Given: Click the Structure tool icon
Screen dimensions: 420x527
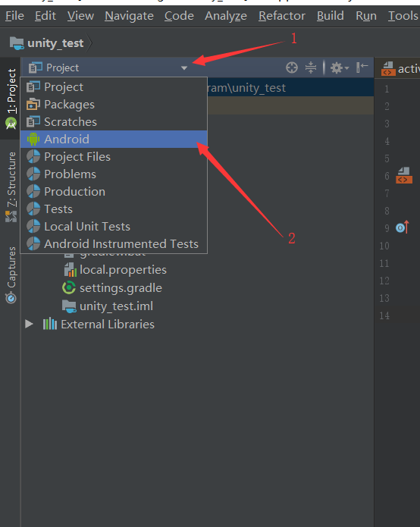Looking at the screenshot, I should 11,216.
